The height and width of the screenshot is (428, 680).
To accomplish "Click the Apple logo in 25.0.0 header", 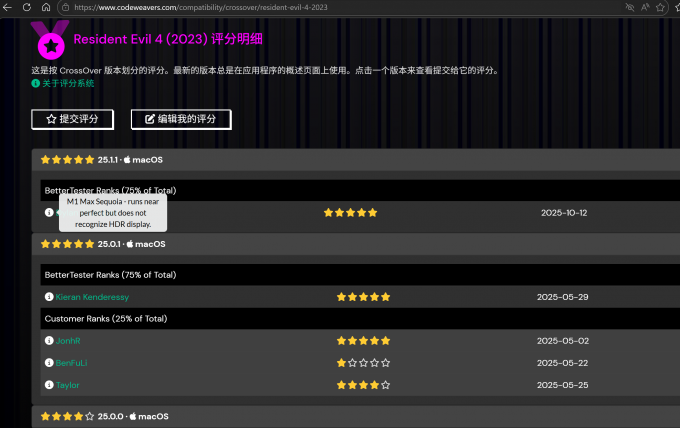I will (x=133, y=416).
